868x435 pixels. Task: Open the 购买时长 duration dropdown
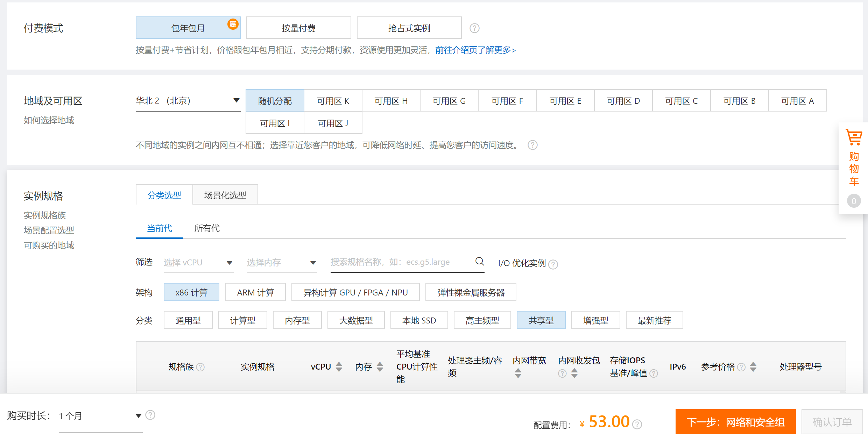coord(100,416)
